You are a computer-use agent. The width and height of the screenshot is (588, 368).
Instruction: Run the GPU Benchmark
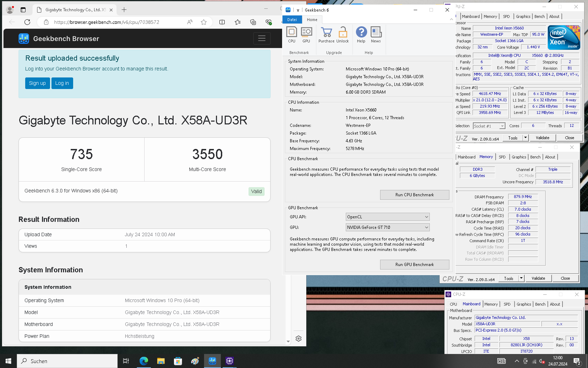click(414, 265)
